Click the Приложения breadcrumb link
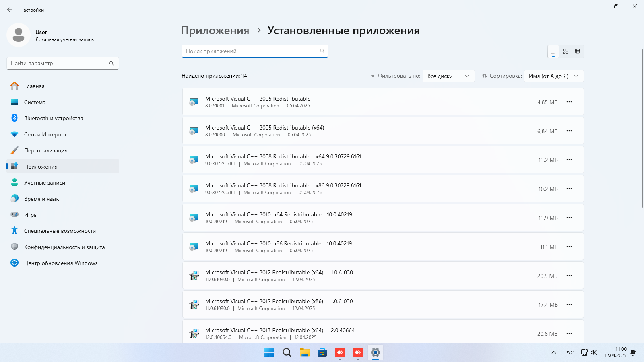This screenshot has height=362, width=644. (215, 31)
